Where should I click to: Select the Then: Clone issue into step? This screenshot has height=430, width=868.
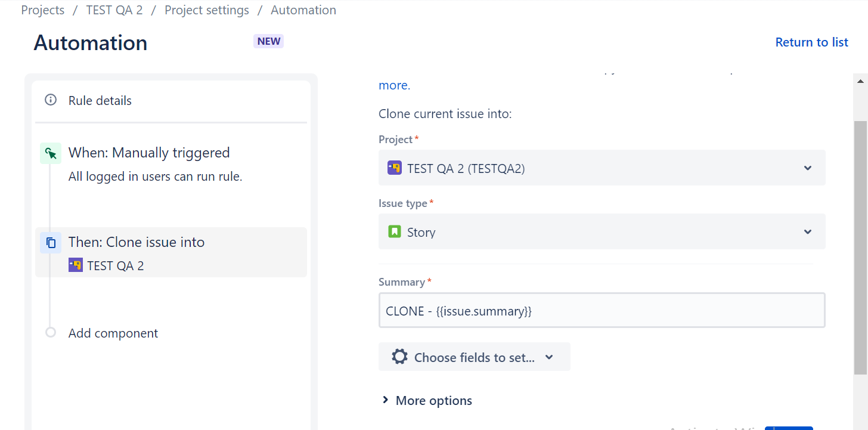point(137,242)
